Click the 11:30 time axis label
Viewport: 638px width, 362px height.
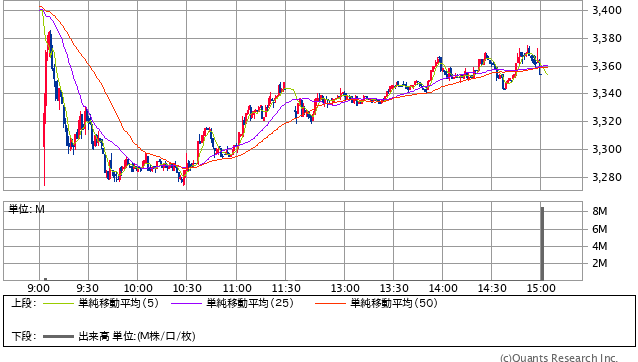coord(286,288)
